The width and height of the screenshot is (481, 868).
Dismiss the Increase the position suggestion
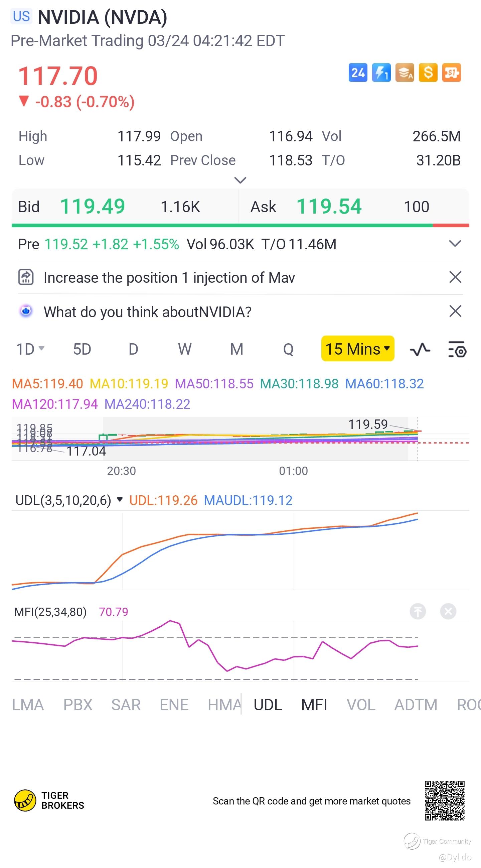click(455, 277)
